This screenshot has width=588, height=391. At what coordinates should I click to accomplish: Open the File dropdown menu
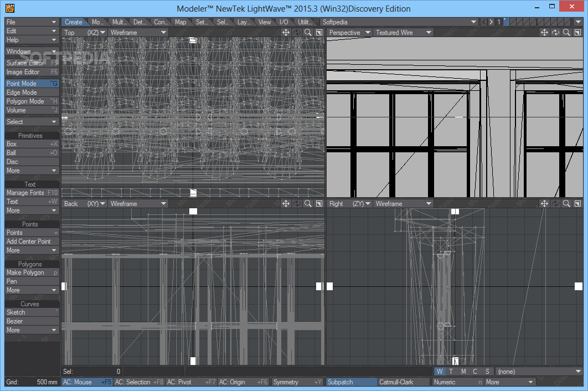click(32, 22)
